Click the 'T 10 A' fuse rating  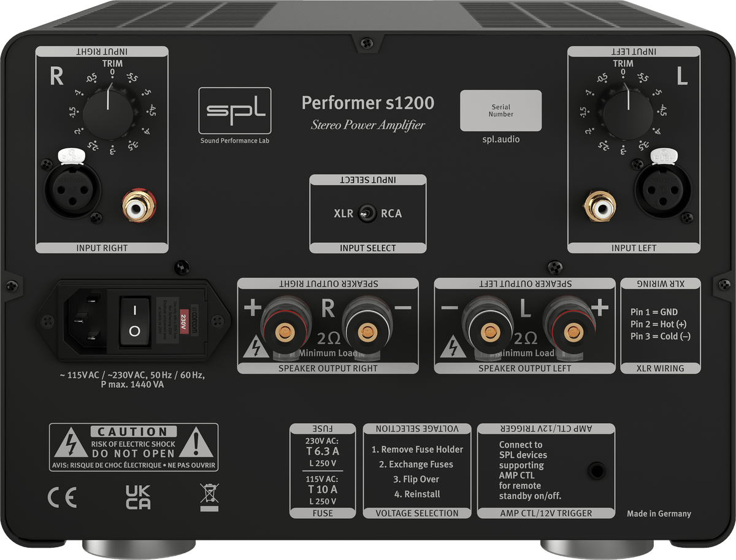pyautogui.click(x=322, y=489)
